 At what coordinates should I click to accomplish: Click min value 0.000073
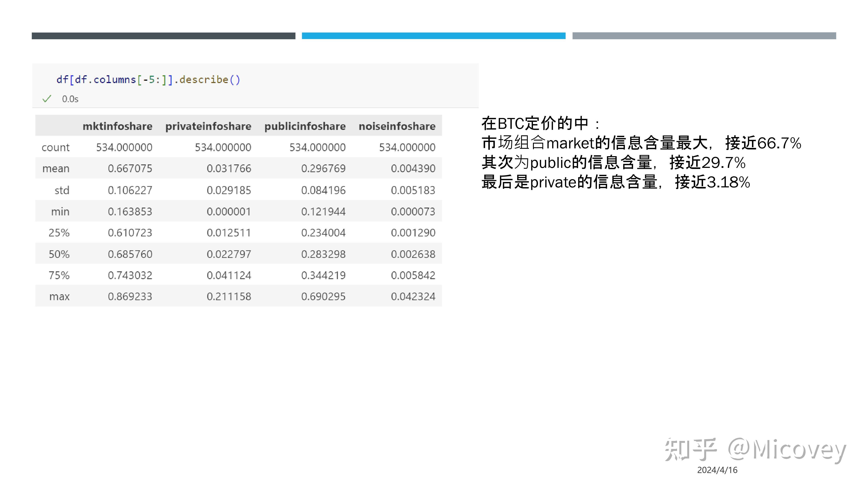pyautogui.click(x=413, y=211)
